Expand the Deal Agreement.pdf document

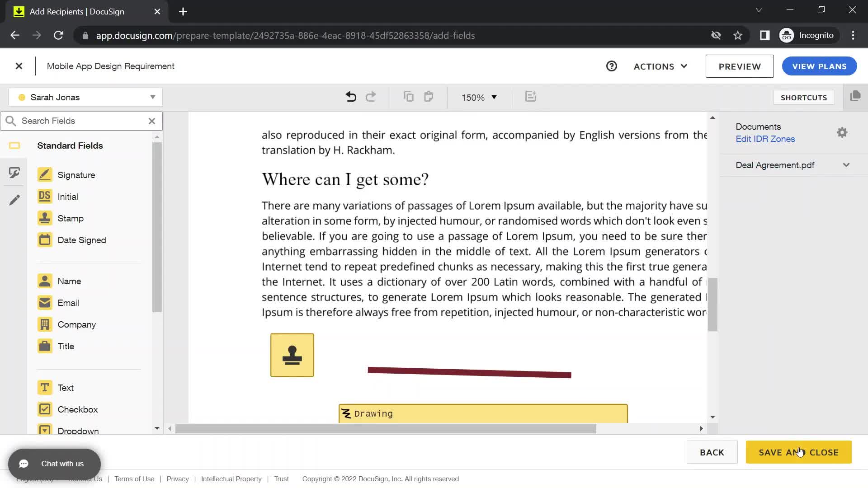(x=847, y=165)
